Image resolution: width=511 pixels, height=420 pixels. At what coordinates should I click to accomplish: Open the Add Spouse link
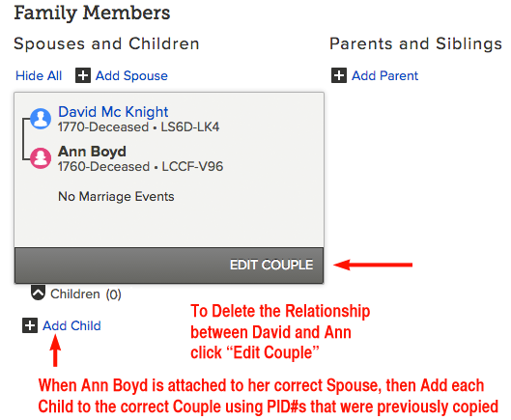[131, 76]
